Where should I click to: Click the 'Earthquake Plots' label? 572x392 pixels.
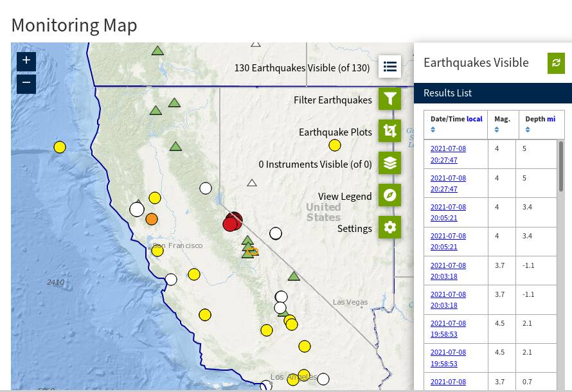[335, 132]
